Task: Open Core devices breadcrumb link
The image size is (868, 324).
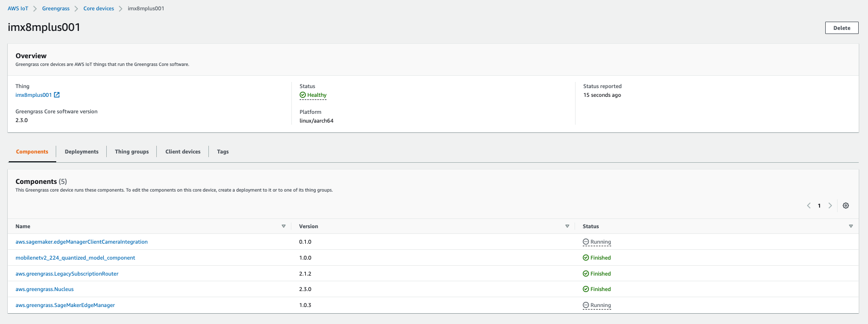Action: click(99, 8)
